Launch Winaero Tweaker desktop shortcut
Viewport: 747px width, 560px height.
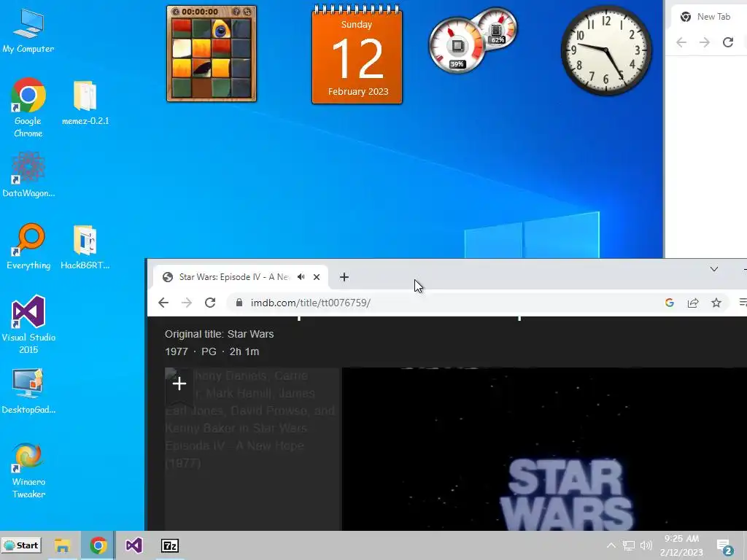[28, 471]
